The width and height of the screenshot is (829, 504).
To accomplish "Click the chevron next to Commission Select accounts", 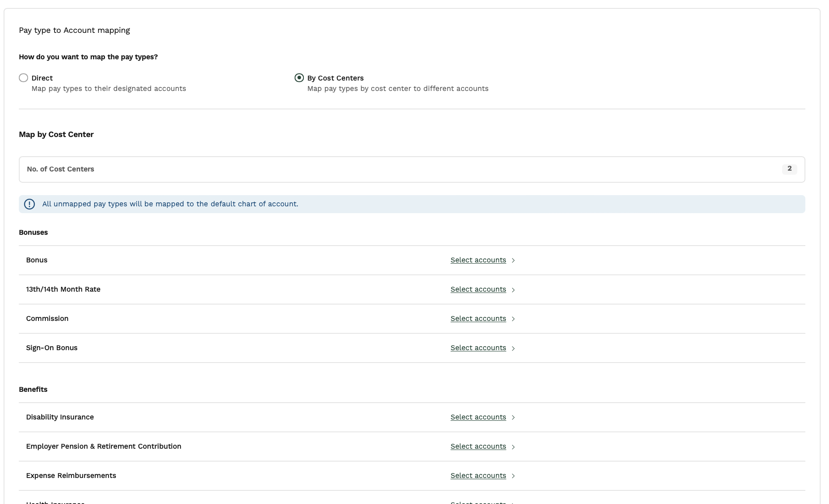I will pyautogui.click(x=514, y=319).
